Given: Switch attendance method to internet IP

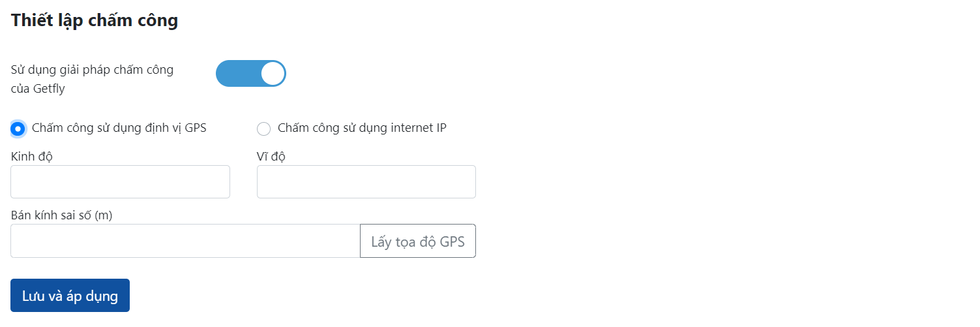Looking at the screenshot, I should [263, 129].
